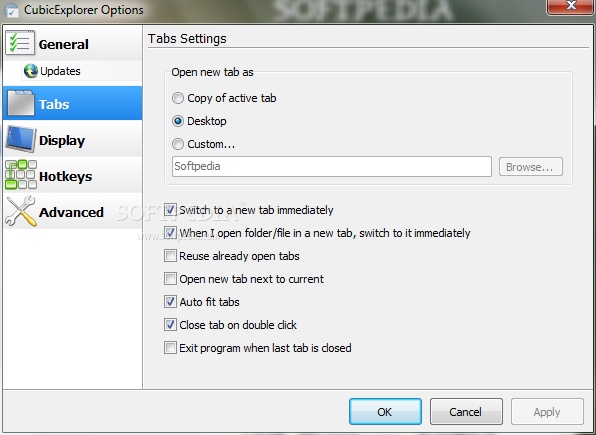This screenshot has height=435, width=596.
Task: Click the OK button
Action: [385, 411]
